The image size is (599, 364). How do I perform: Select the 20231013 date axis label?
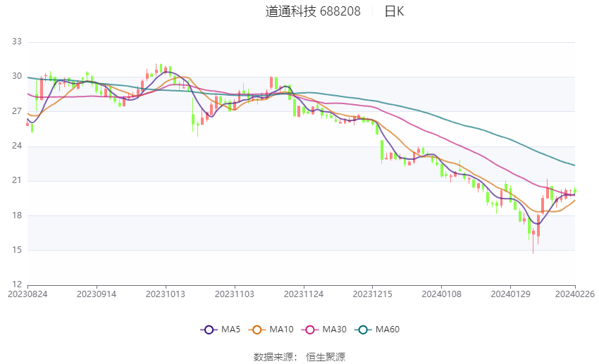(x=166, y=294)
